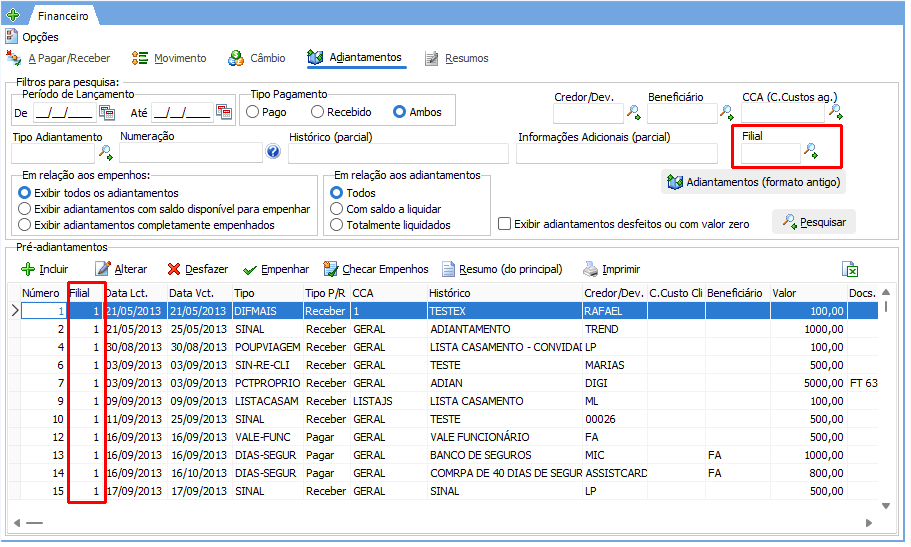Image resolution: width=911 pixels, height=547 pixels.
Task: Click the Empenhar toolbar button
Action: [x=276, y=269]
